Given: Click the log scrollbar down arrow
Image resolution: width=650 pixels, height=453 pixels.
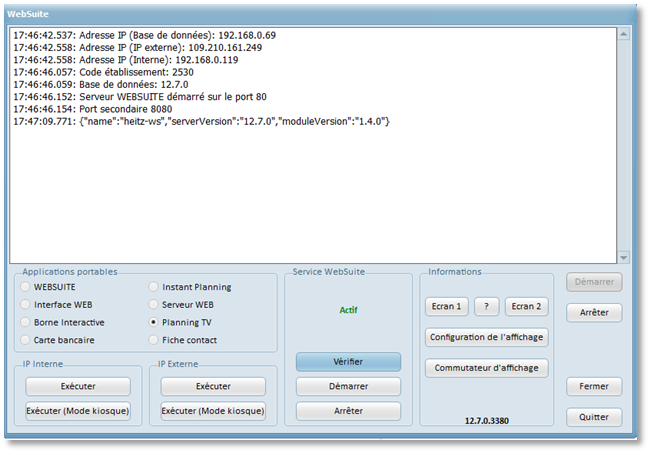Looking at the screenshot, I should pyautogui.click(x=623, y=257).
